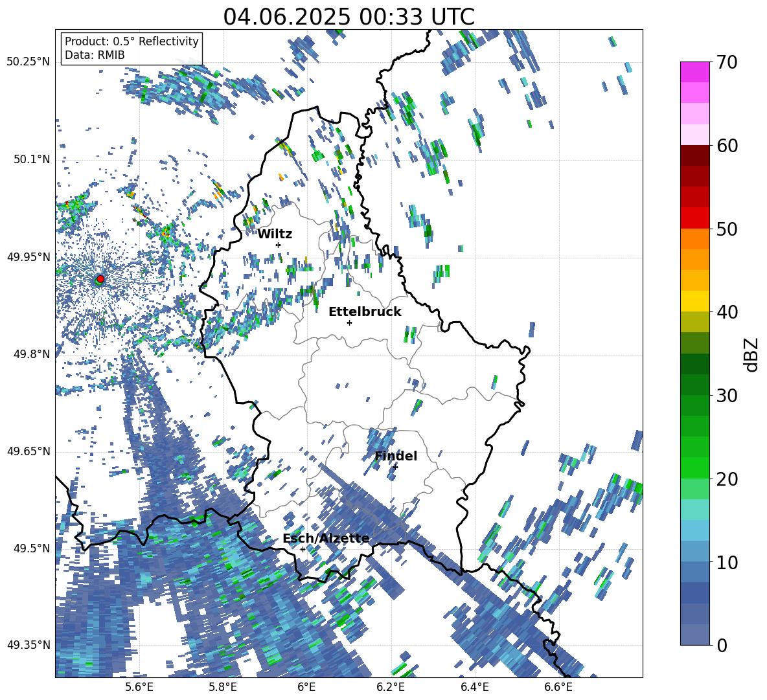Viewport: 767px width, 700px height.
Task: Click the dark maroon swatch below 60
Action: pos(694,155)
